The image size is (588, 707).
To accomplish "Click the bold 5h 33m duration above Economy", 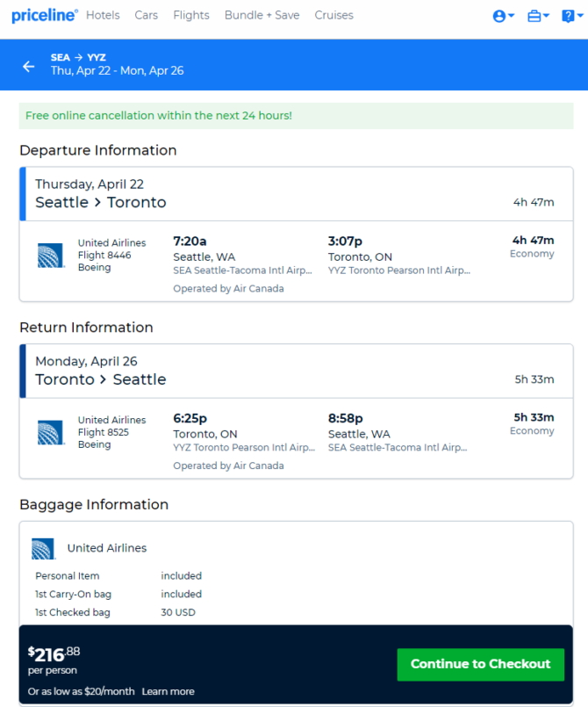I will 534,417.
